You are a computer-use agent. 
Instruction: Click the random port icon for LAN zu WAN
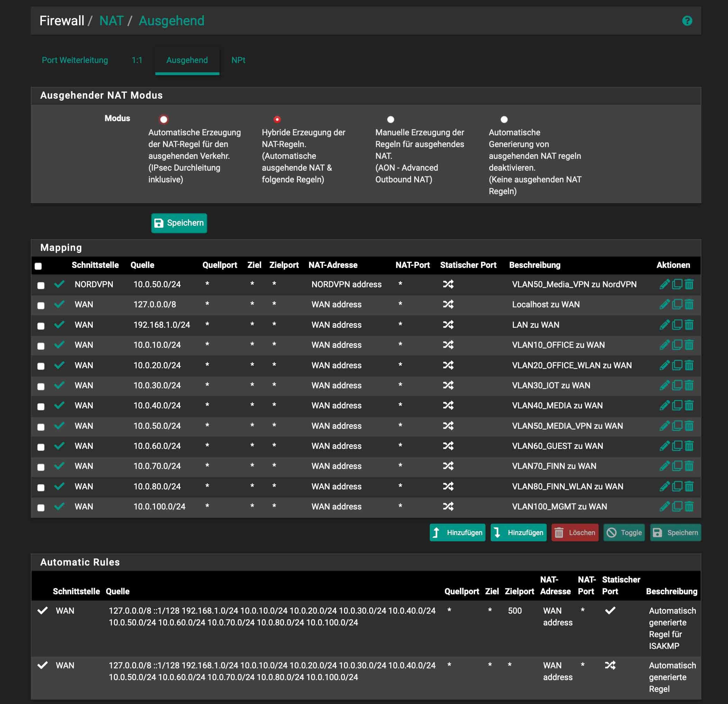(x=448, y=325)
